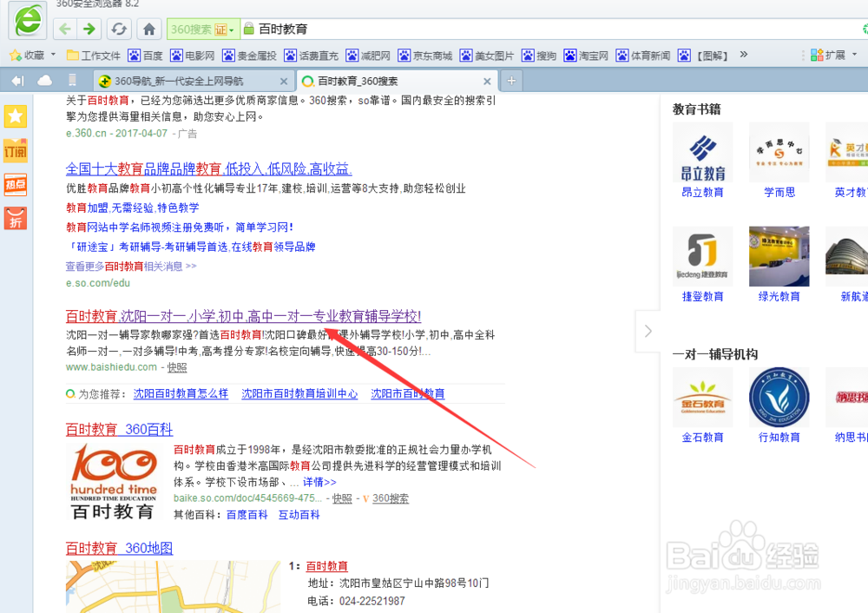Open the 百时教育_360地图 result

click(119, 548)
